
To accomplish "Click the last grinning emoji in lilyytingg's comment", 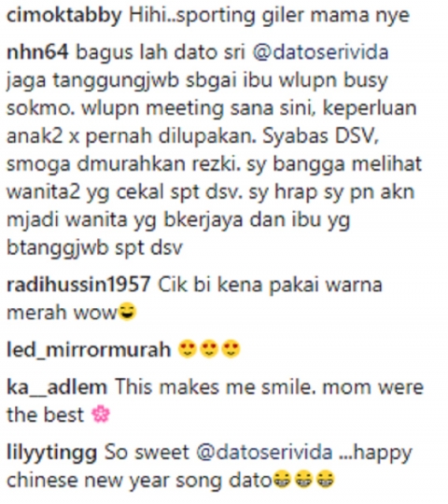I will point(326,480).
